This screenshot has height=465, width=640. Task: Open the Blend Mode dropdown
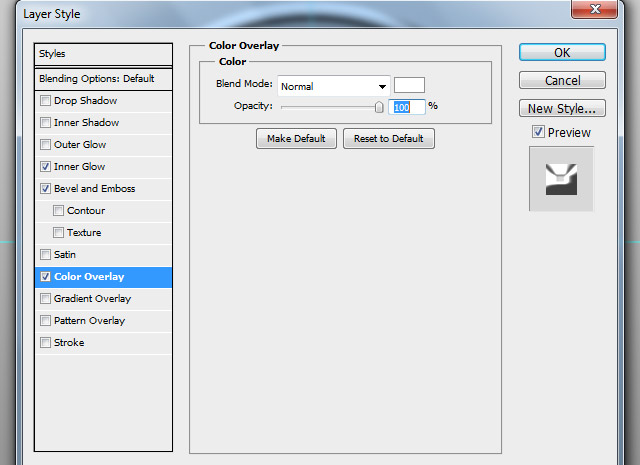point(334,86)
